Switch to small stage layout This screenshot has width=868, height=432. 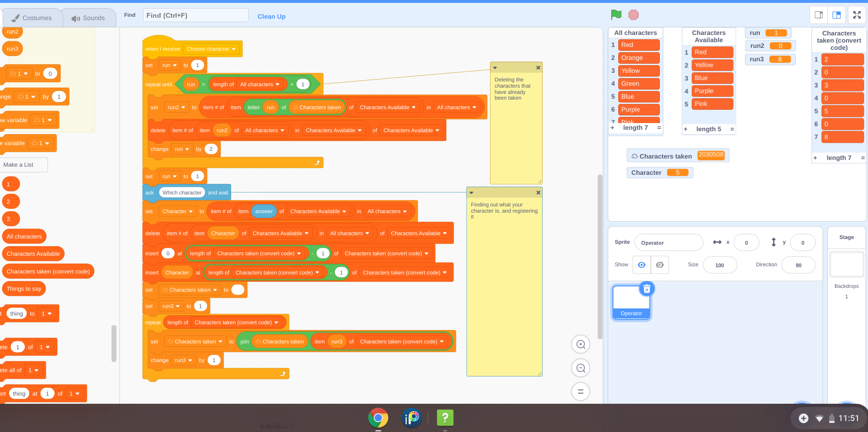pyautogui.click(x=819, y=15)
